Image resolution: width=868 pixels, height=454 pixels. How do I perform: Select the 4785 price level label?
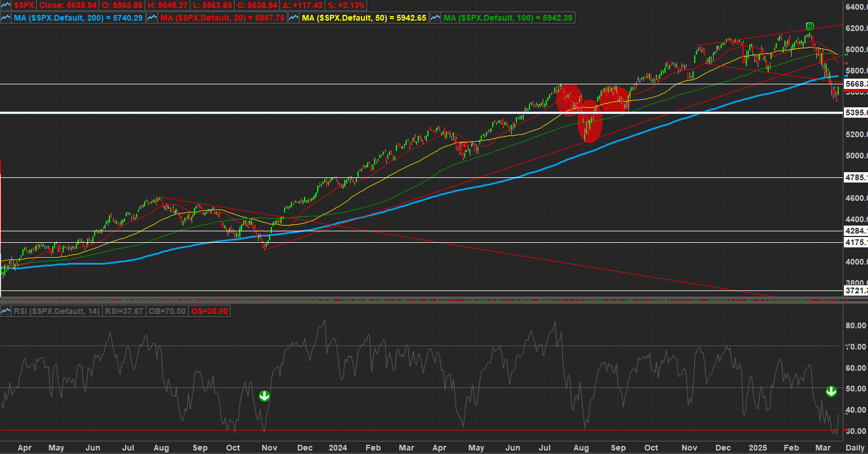pos(856,177)
